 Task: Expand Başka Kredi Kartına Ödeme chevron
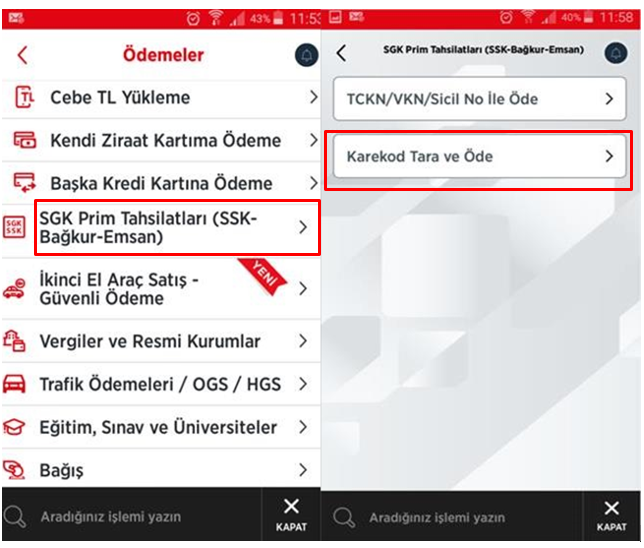point(313,183)
